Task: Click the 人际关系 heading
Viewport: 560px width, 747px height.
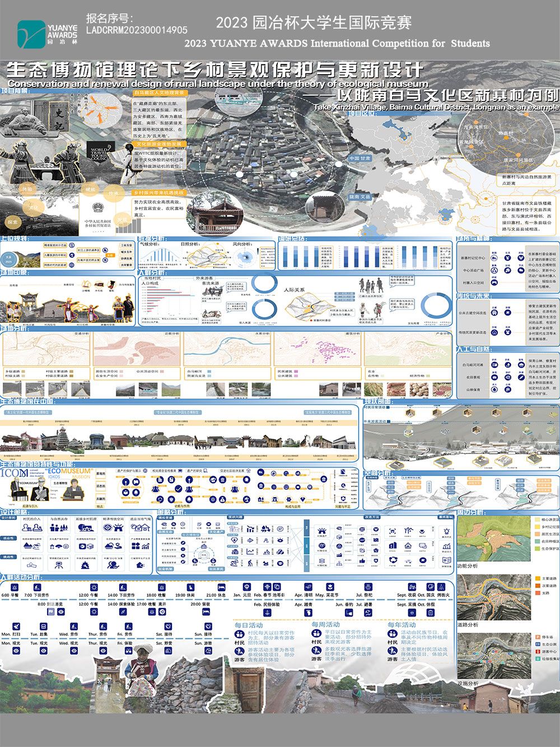Action: pyautogui.click(x=294, y=290)
